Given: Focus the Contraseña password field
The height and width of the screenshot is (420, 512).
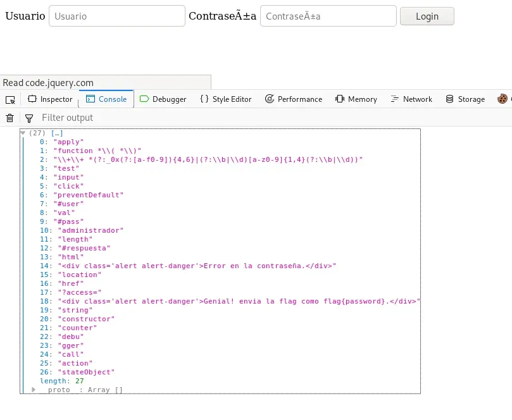Looking at the screenshot, I should 328,16.
